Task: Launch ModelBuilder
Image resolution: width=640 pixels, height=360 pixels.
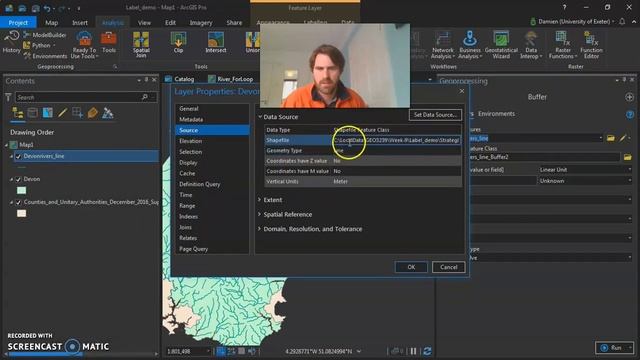Action: click(45, 35)
